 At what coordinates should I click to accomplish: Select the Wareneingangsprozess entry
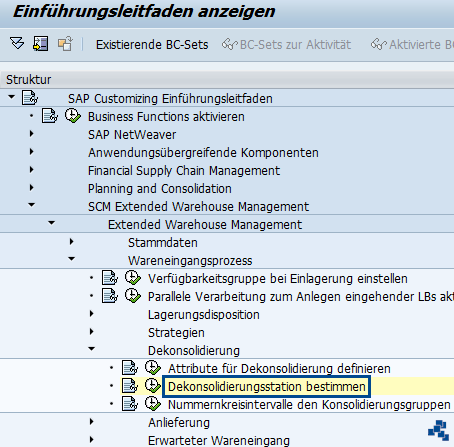coord(190,261)
